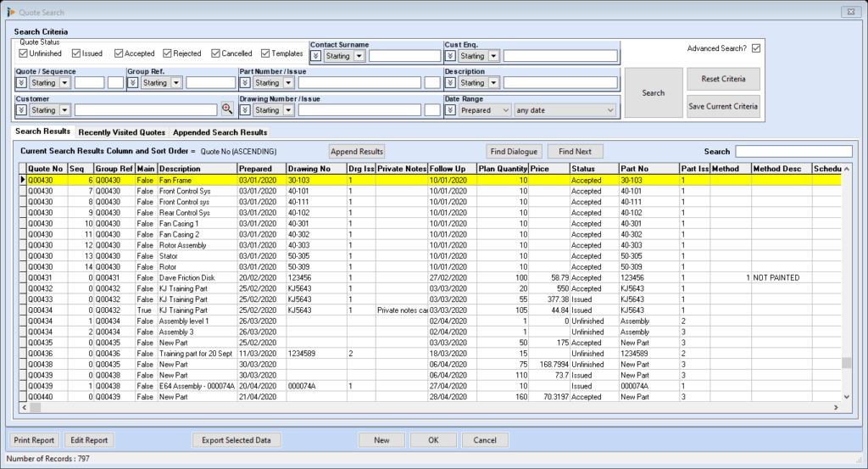This screenshot has height=469, width=868.
Task: Click the Export Selected Data button
Action: (x=236, y=440)
